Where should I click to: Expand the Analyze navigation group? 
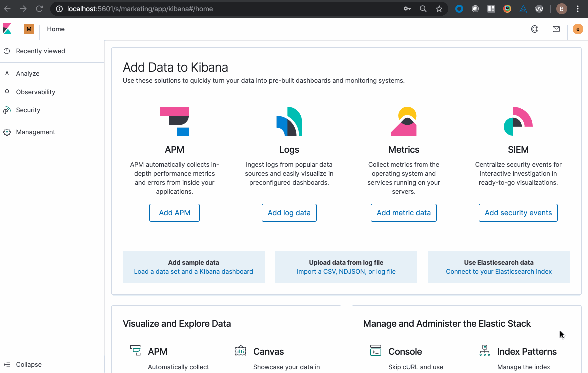pyautogui.click(x=52, y=73)
